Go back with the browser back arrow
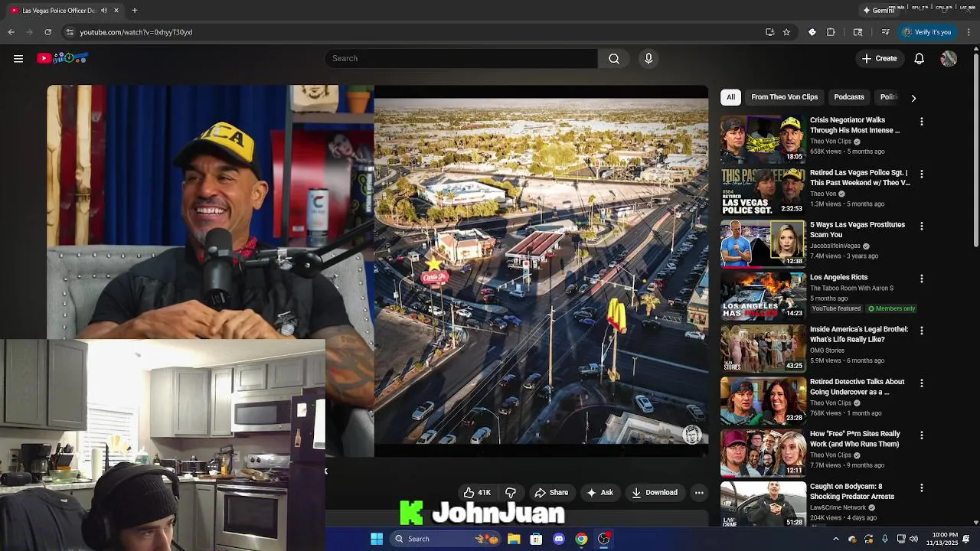 click(x=11, y=32)
